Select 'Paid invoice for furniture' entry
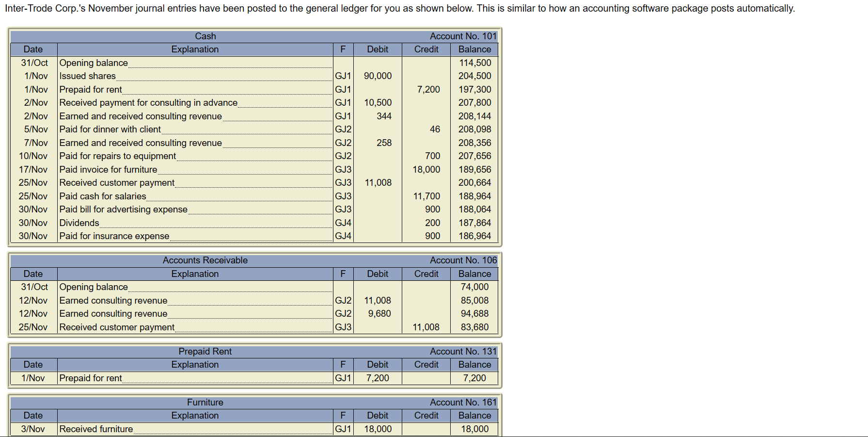Viewport: 868px width, 437px height. coord(108,170)
